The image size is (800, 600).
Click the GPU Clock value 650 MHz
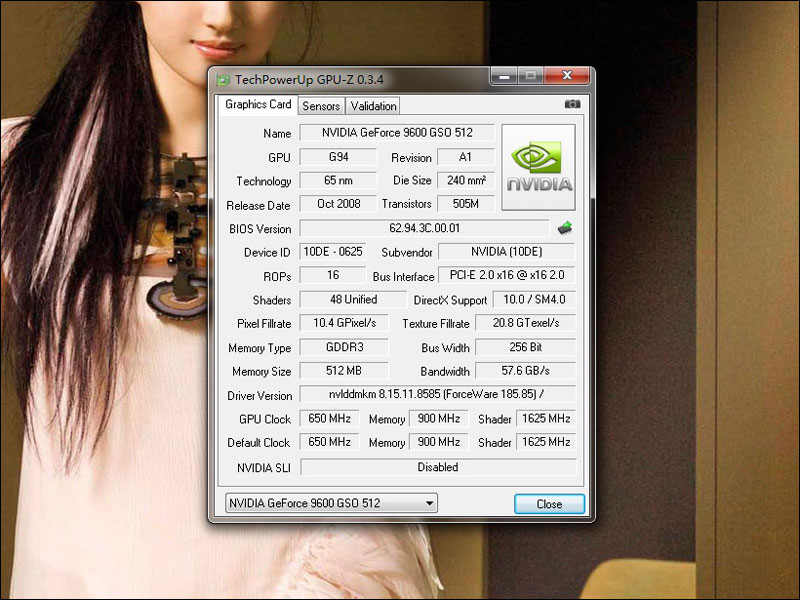click(x=329, y=419)
